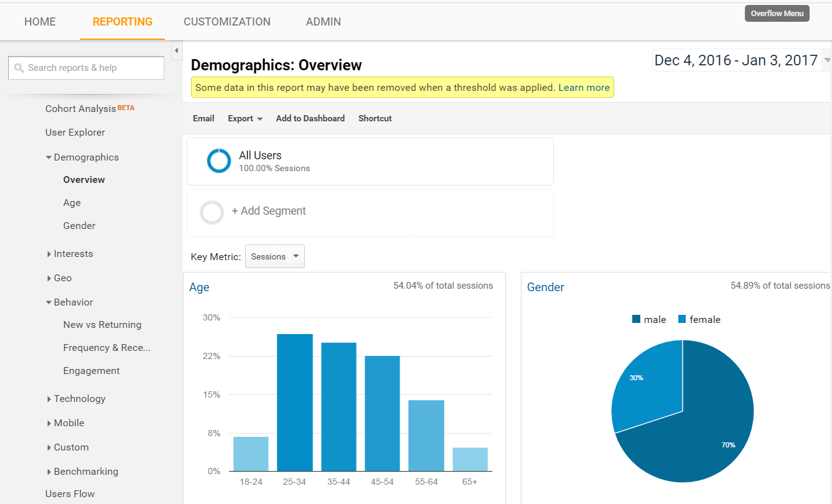The height and width of the screenshot is (504, 832).
Task: Open the Overflow Menu
Action: 777,14
